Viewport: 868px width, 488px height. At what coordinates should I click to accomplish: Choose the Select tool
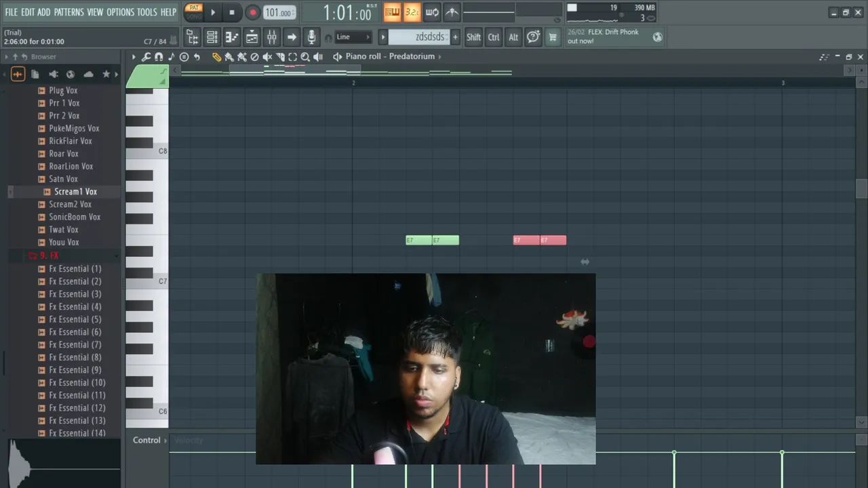[x=292, y=57]
